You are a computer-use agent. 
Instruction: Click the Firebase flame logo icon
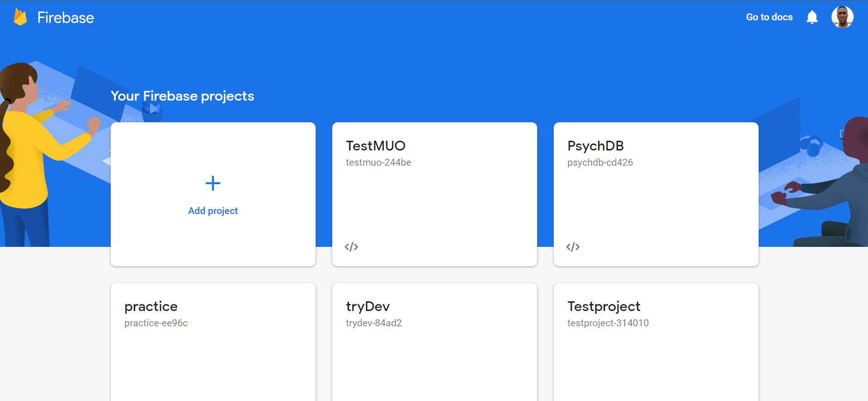(x=20, y=17)
